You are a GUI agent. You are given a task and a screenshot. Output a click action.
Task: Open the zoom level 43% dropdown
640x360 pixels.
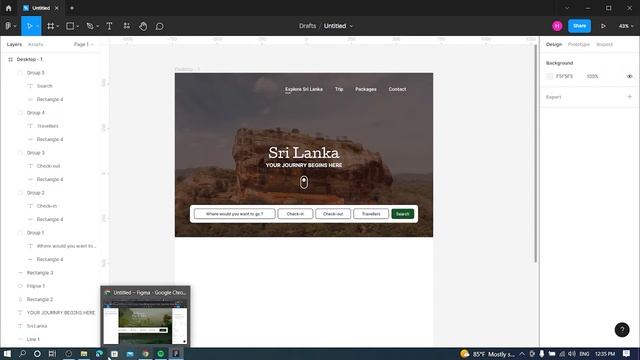[626, 26]
